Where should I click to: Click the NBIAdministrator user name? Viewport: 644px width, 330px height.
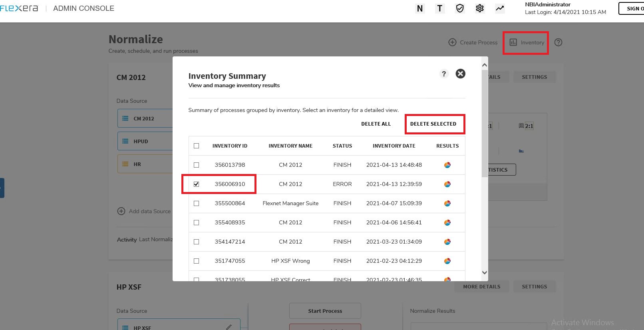click(548, 4)
